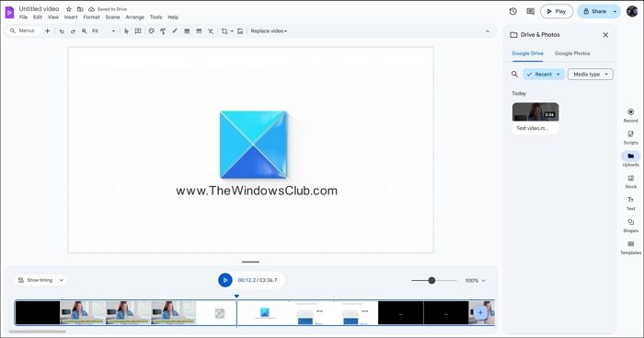Click the Untitled video title
The height and width of the screenshot is (338, 644).
[39, 8]
